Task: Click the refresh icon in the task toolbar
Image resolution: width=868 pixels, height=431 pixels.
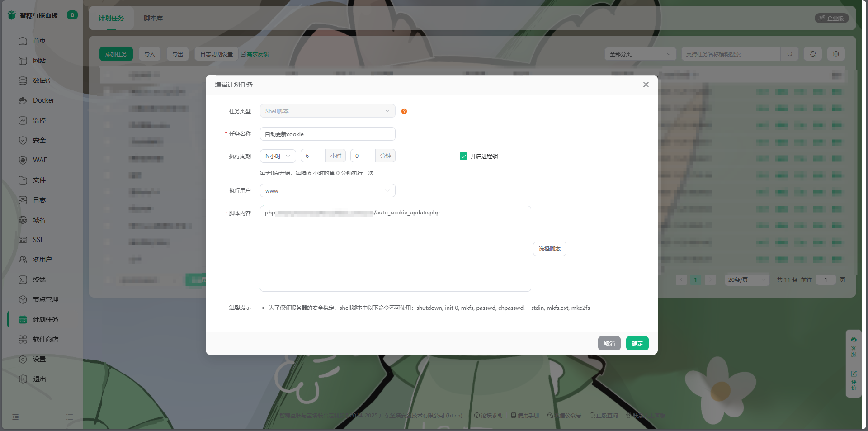Action: 812,54
